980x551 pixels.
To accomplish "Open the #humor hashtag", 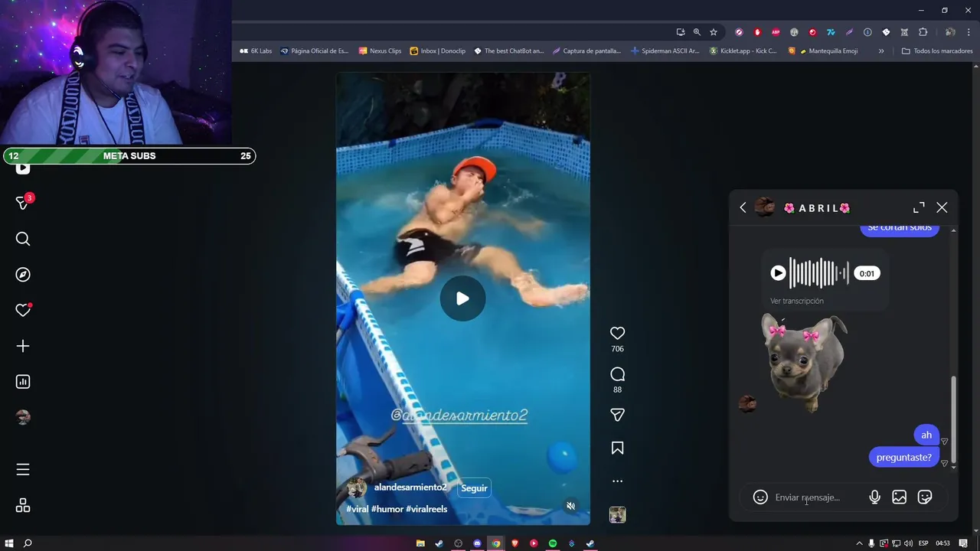I will pyautogui.click(x=387, y=509).
